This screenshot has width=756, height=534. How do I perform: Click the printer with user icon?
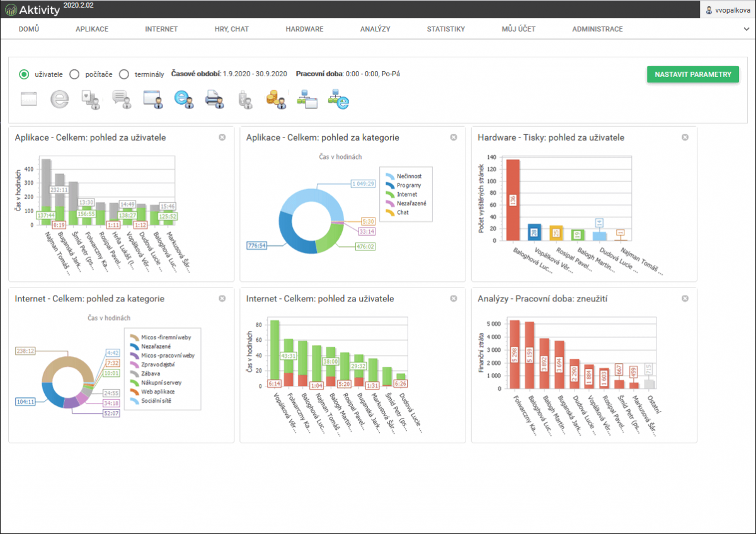(214, 99)
